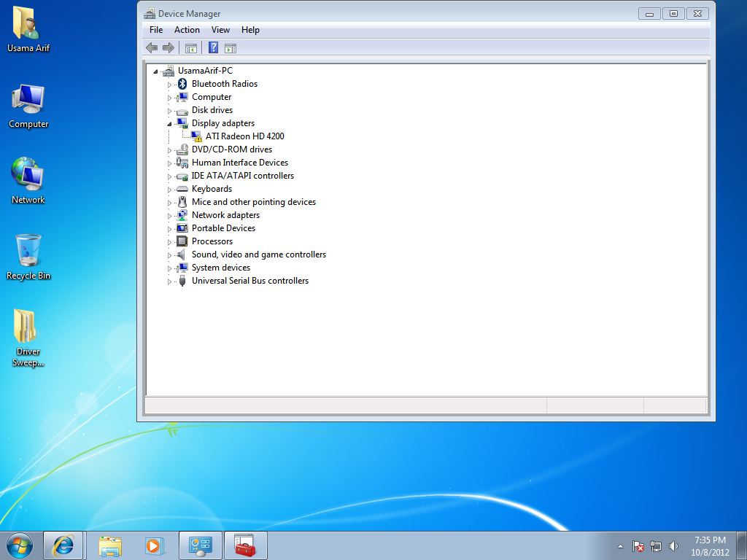Click the Sound controllers speaker icon

[x=181, y=254]
